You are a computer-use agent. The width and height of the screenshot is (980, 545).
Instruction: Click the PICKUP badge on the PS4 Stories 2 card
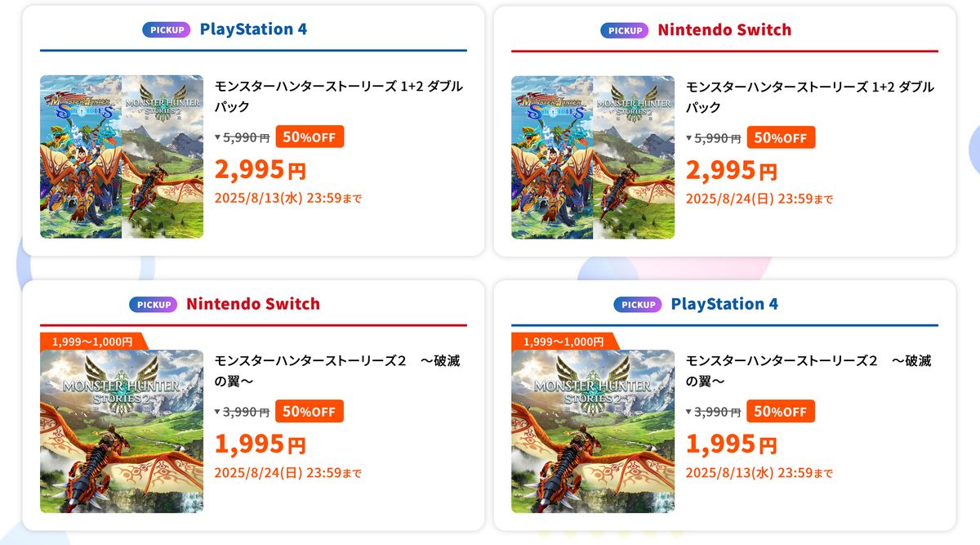click(638, 305)
